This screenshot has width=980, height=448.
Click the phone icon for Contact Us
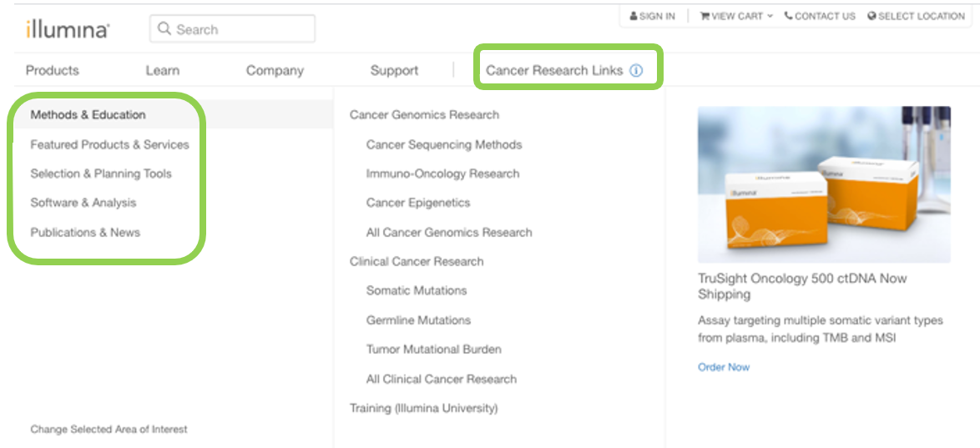pyautogui.click(x=789, y=16)
